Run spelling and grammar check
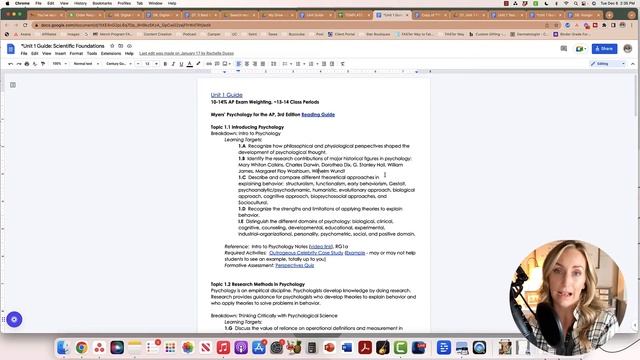Viewport: 640px width, 360px height. click(35, 64)
